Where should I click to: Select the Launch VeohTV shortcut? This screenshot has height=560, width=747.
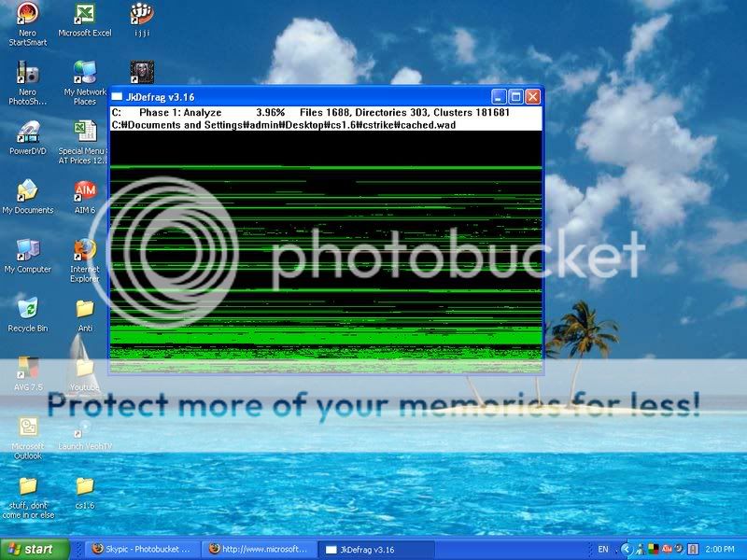(x=85, y=434)
